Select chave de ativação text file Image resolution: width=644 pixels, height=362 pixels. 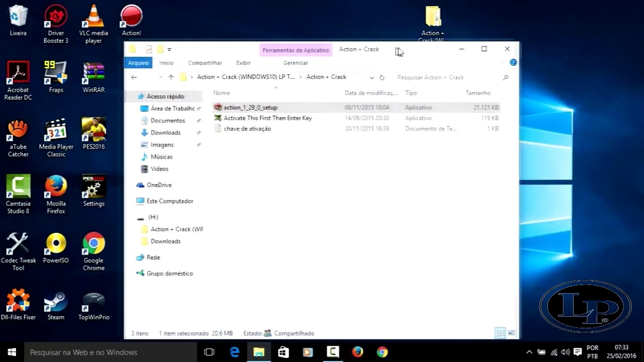pyautogui.click(x=356, y=129)
